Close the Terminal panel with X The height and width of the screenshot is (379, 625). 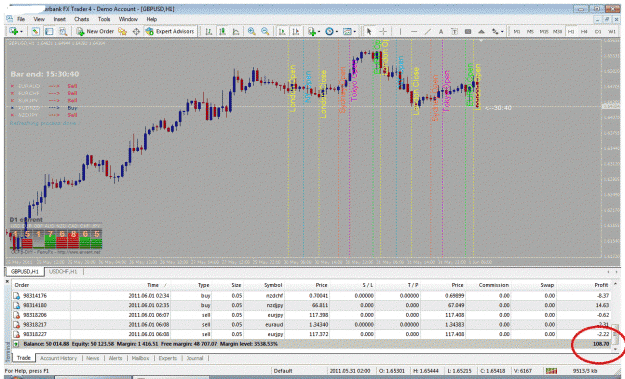click(7, 281)
